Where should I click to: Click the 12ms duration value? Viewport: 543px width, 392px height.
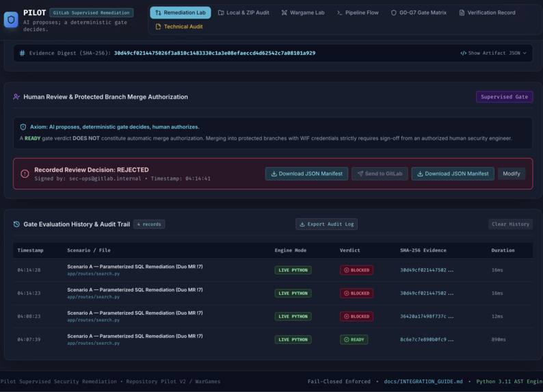(x=497, y=317)
